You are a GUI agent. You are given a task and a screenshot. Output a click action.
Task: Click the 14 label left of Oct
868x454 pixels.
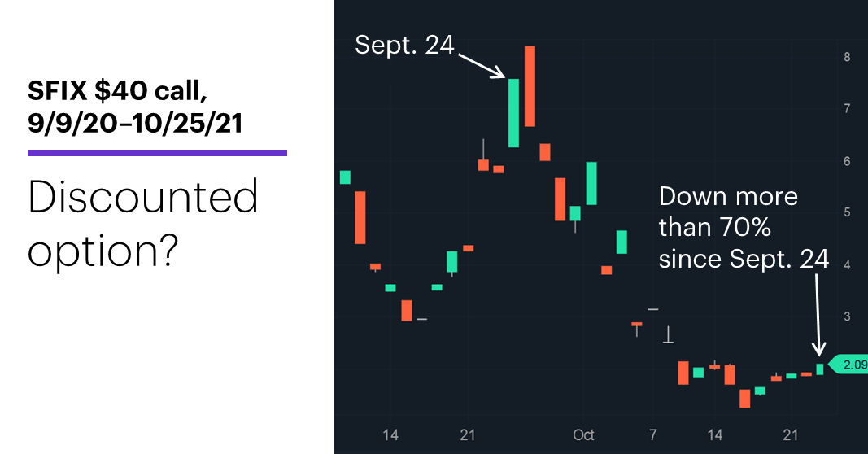tap(390, 435)
